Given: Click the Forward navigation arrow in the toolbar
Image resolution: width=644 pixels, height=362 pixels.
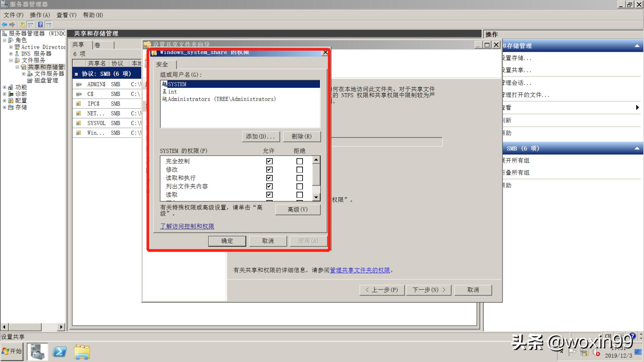Looking at the screenshot, I should click(x=12, y=24).
